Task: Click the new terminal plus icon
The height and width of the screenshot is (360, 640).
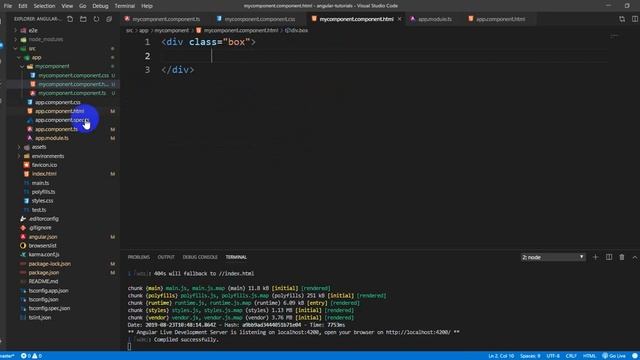Action: (x=596, y=257)
